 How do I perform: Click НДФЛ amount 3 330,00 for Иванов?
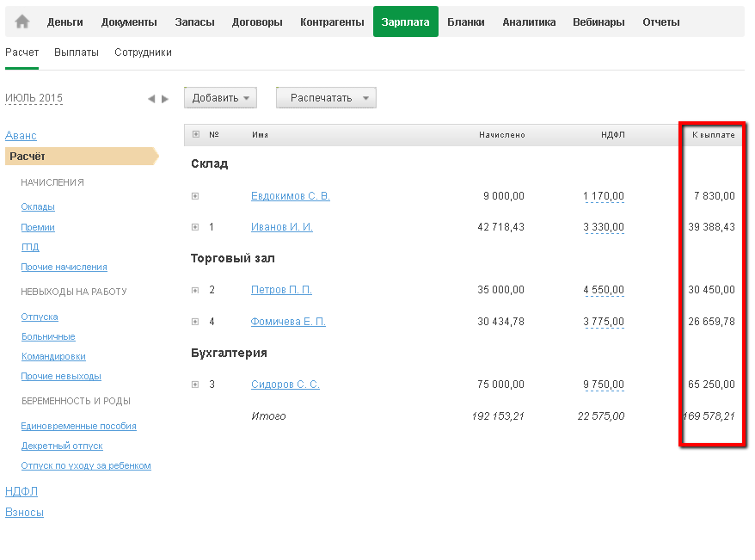click(604, 227)
